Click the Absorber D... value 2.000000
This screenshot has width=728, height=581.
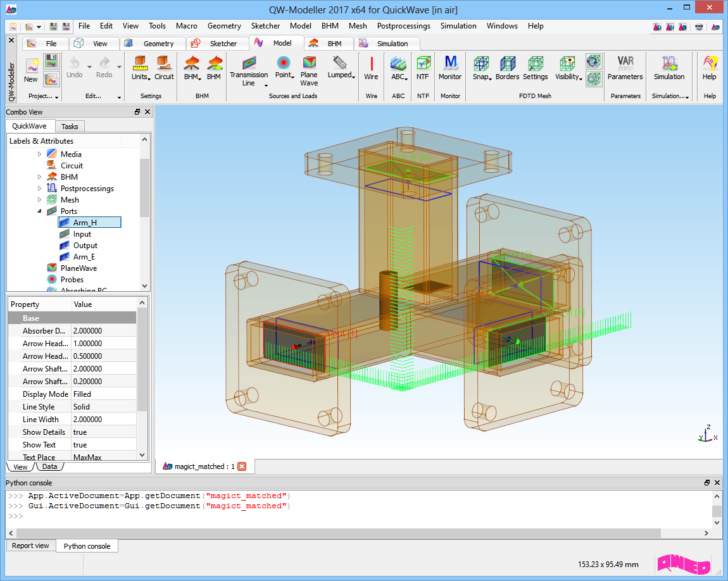point(104,331)
